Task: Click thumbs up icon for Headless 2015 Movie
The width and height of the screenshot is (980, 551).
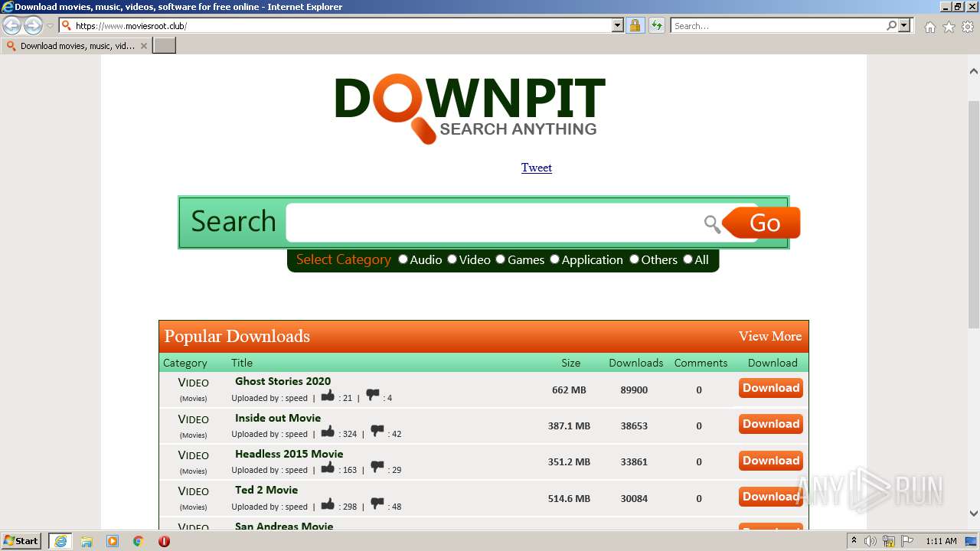Action: point(328,468)
